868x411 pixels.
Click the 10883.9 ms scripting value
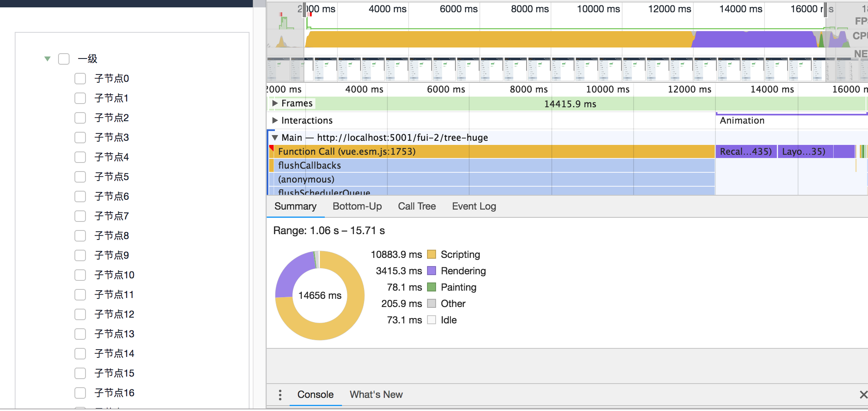[x=396, y=255]
